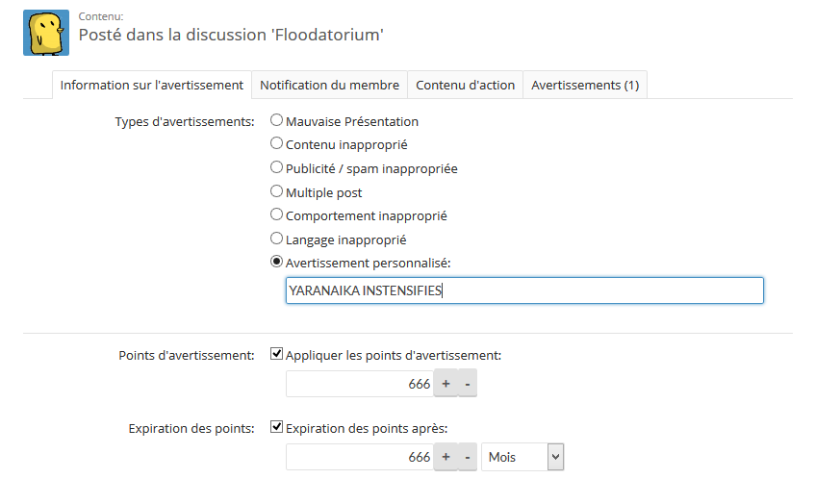Pick the Multiple post radio button
The width and height of the screenshot is (815, 504).
pos(277,191)
